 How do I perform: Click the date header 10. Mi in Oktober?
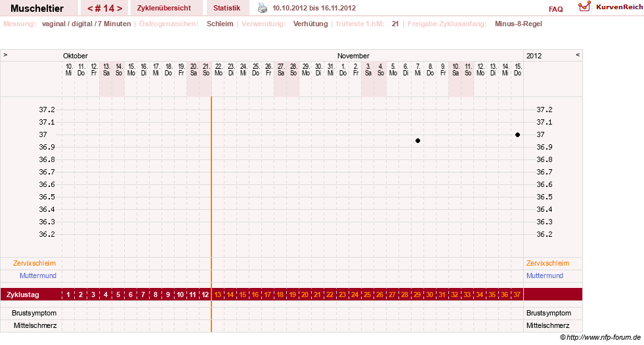[68, 70]
